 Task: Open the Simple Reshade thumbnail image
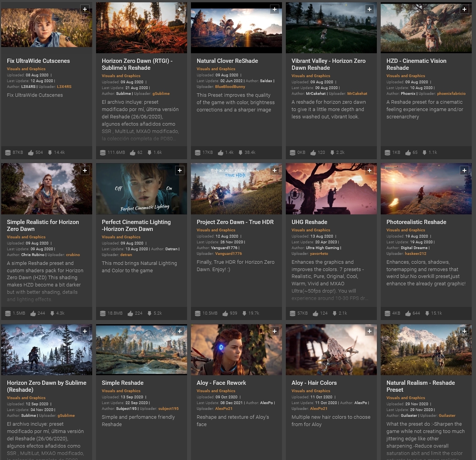(x=142, y=349)
